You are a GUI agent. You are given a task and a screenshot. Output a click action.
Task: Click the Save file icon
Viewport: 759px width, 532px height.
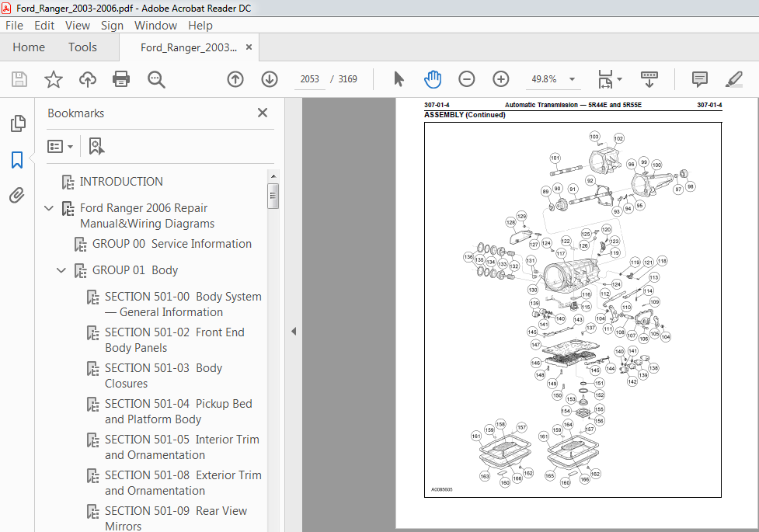[x=19, y=79]
